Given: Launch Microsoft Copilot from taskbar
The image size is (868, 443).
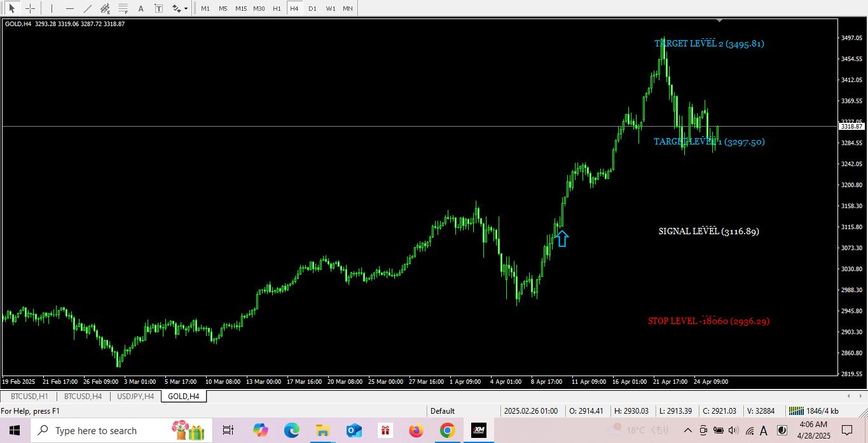Looking at the screenshot, I should point(260,430).
